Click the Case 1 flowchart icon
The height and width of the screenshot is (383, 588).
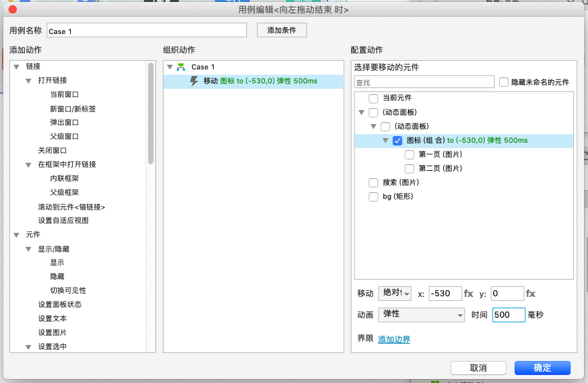click(x=181, y=67)
